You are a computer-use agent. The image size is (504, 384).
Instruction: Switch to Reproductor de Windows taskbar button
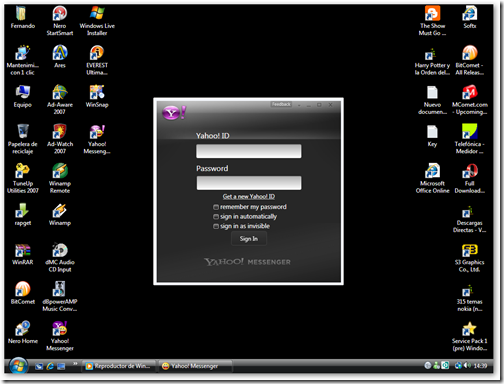point(119,366)
